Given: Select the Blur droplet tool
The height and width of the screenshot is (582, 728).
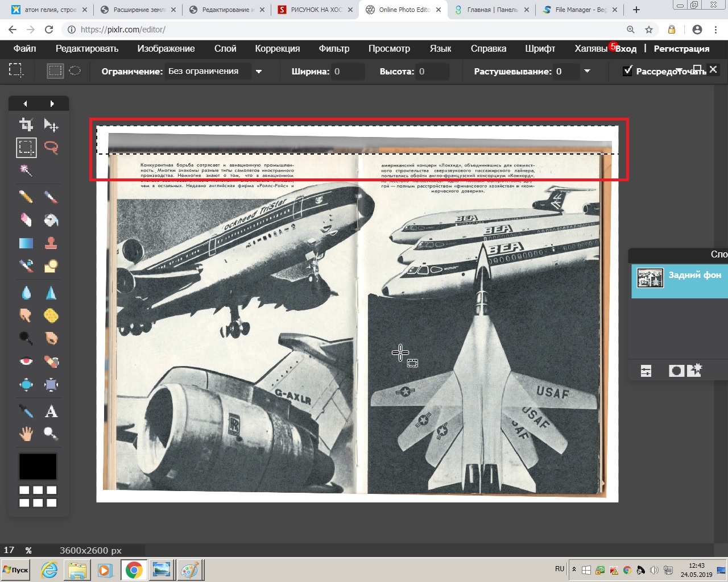Looking at the screenshot, I should (x=26, y=293).
